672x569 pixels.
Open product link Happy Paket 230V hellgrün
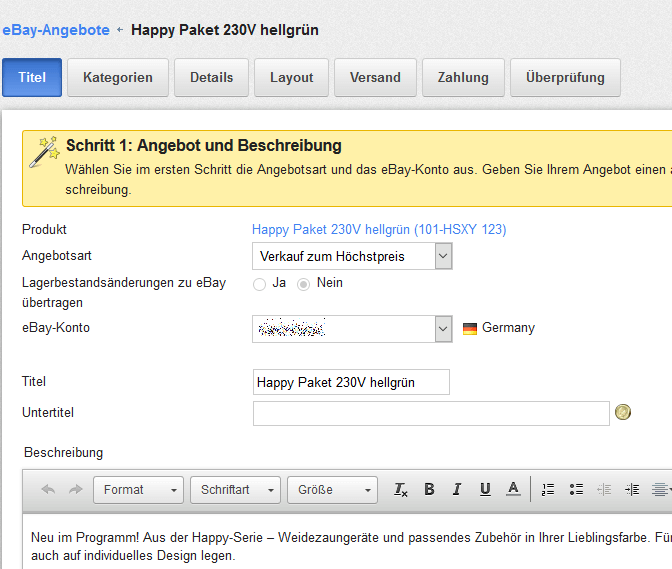379,230
